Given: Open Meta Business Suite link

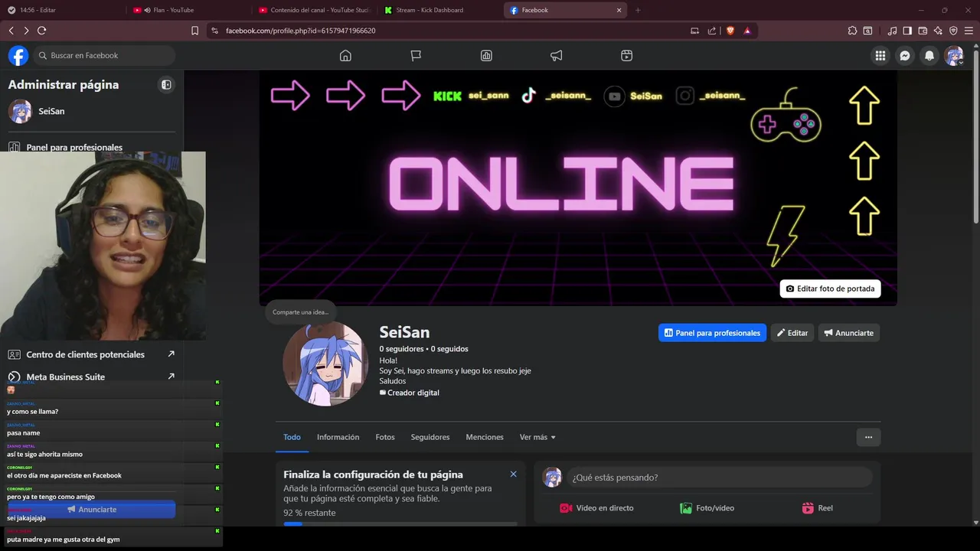Looking at the screenshot, I should (x=91, y=377).
